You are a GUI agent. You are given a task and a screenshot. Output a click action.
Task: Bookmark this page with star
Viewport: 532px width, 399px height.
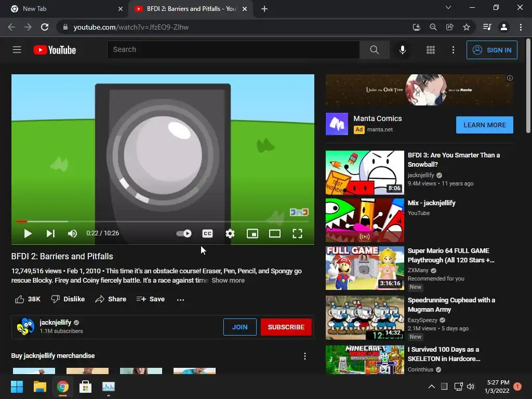coord(467,27)
